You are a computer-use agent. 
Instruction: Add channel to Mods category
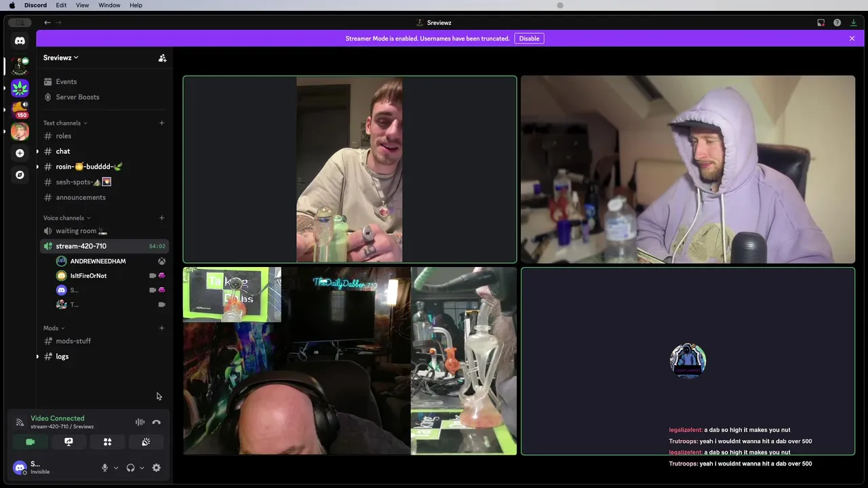coord(161,328)
